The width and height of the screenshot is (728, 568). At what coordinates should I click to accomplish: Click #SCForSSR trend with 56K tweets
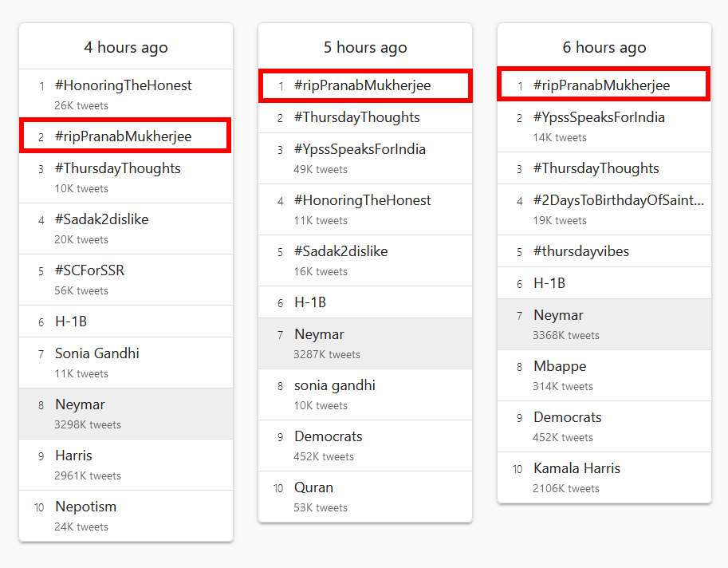[x=89, y=270]
